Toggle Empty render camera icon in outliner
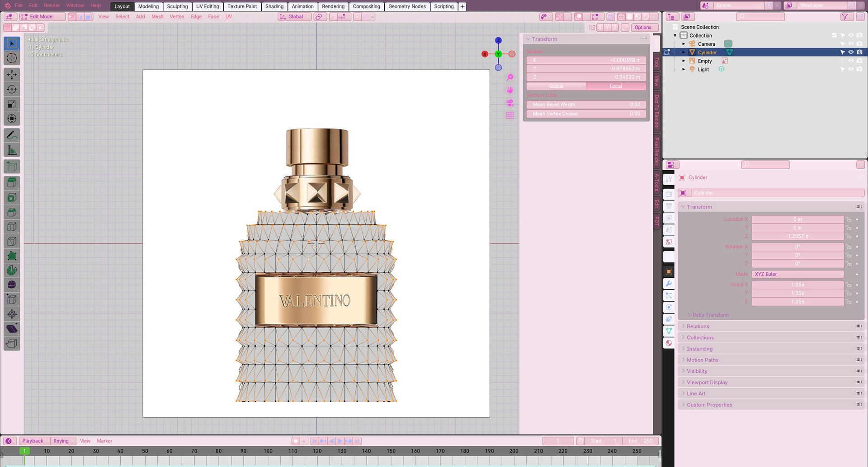The height and width of the screenshot is (467, 868). coord(859,61)
